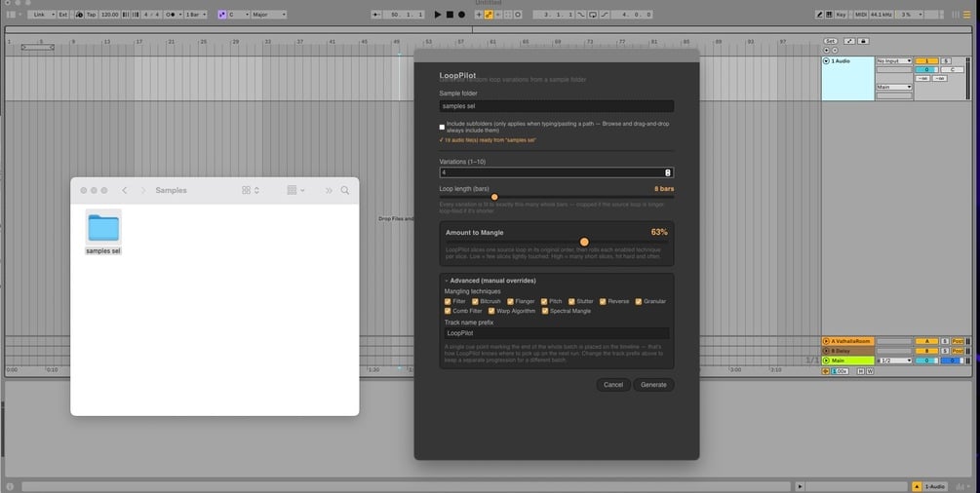The image size is (980, 493).
Task: Click the Automation Mode toggle next to Set
Action: pos(849,41)
